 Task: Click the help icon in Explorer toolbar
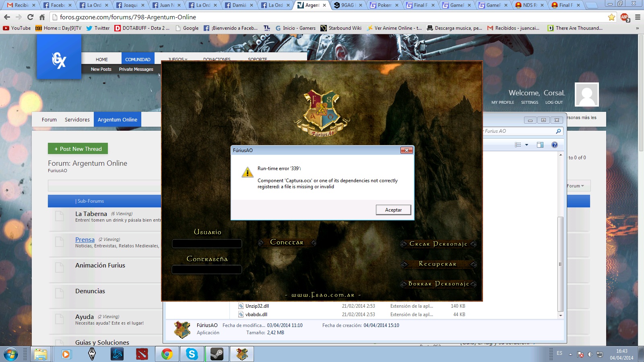tap(555, 145)
